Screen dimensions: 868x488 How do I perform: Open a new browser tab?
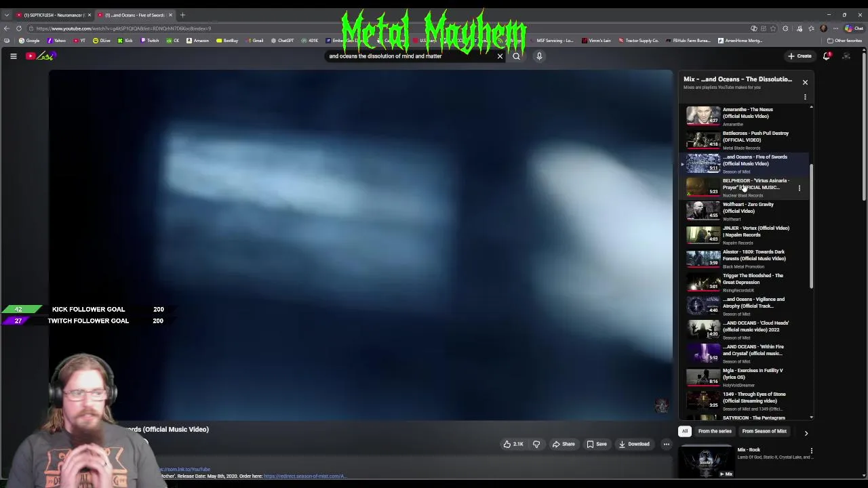[x=182, y=15]
